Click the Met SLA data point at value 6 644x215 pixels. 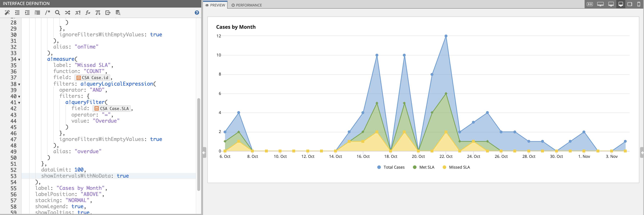click(446, 94)
